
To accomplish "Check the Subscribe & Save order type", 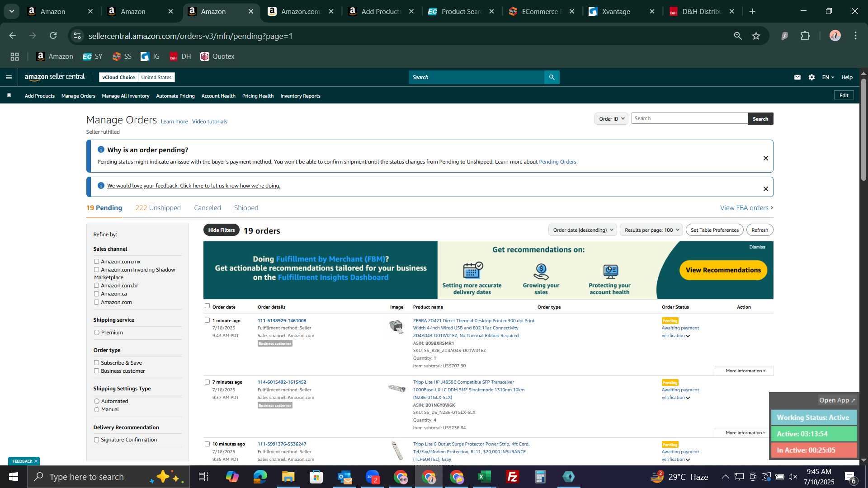I will click(96, 363).
